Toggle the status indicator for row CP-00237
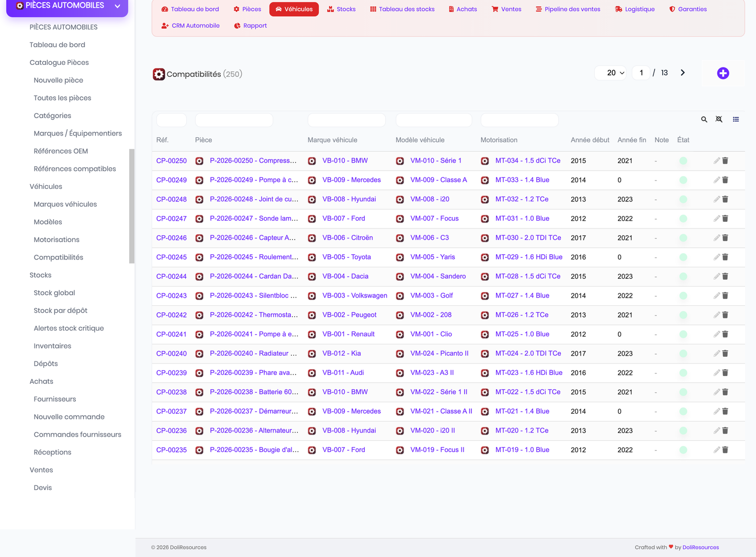 click(x=683, y=412)
